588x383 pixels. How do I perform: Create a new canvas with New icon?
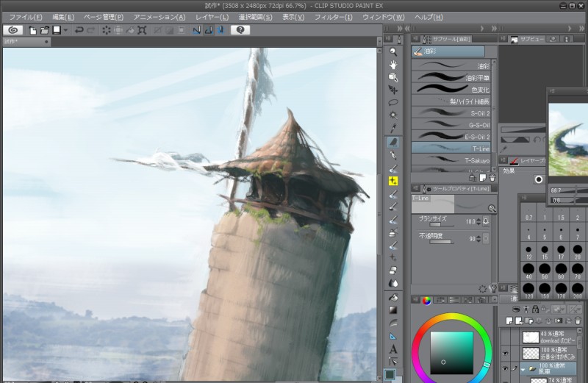[33, 30]
